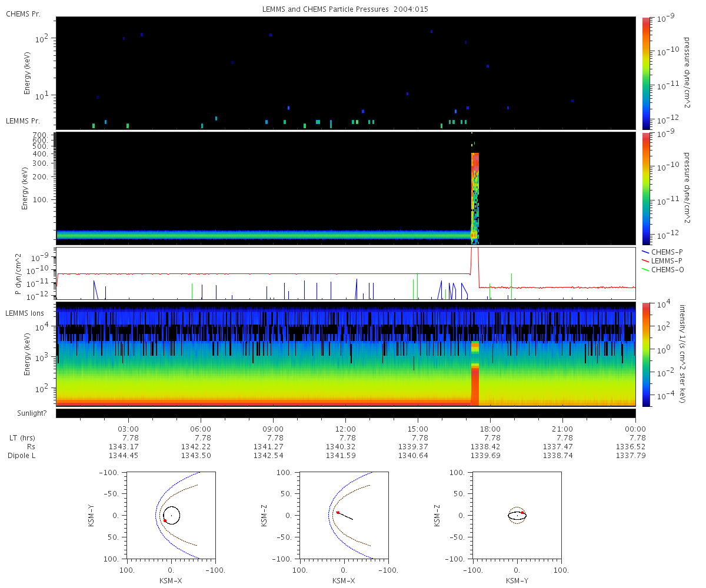Click the red spacecraft marker in the KSM-X versus KSM-Z plot
This screenshot has width=706, height=588.
coord(338,513)
